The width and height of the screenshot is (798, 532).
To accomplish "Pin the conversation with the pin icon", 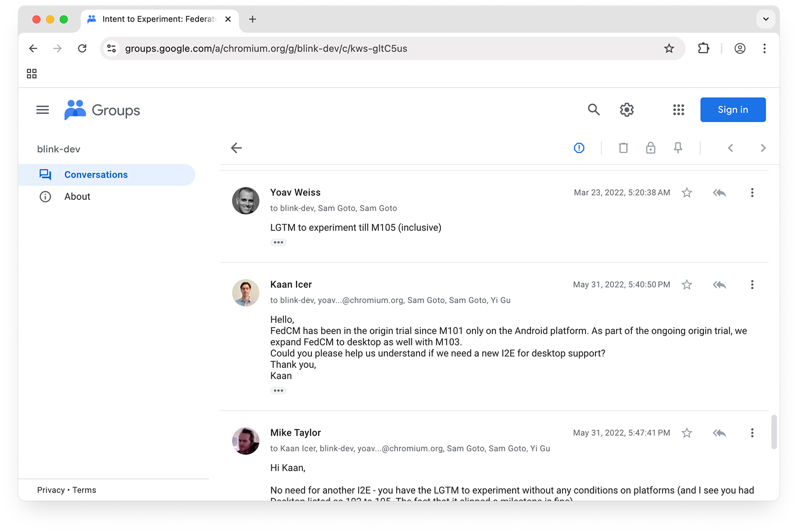I will pyautogui.click(x=678, y=148).
